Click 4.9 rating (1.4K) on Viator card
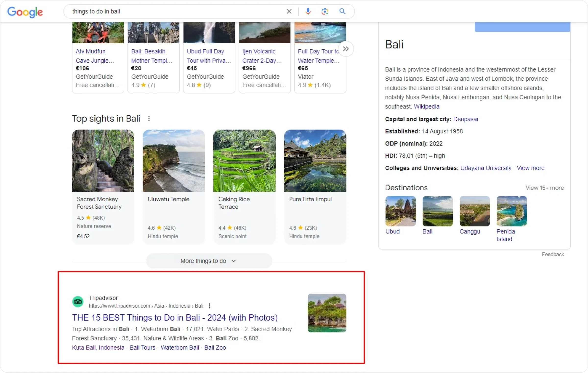The width and height of the screenshot is (588, 373). 314,85
